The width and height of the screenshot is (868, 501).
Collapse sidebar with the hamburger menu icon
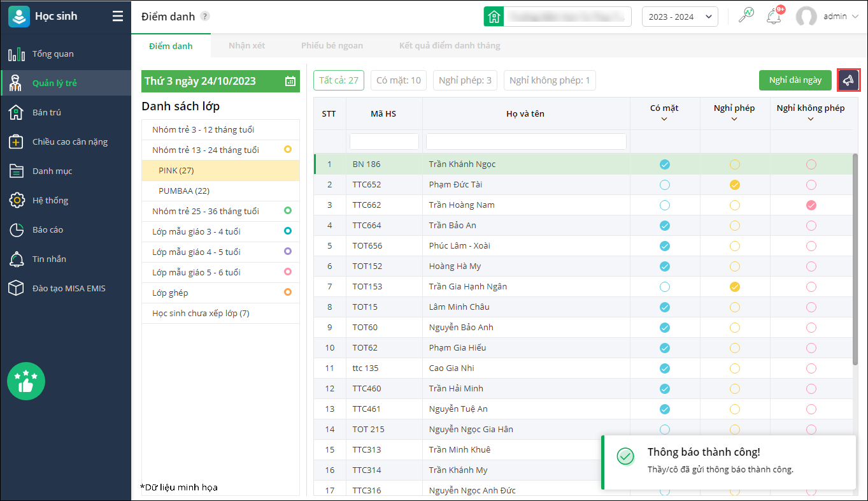[118, 17]
